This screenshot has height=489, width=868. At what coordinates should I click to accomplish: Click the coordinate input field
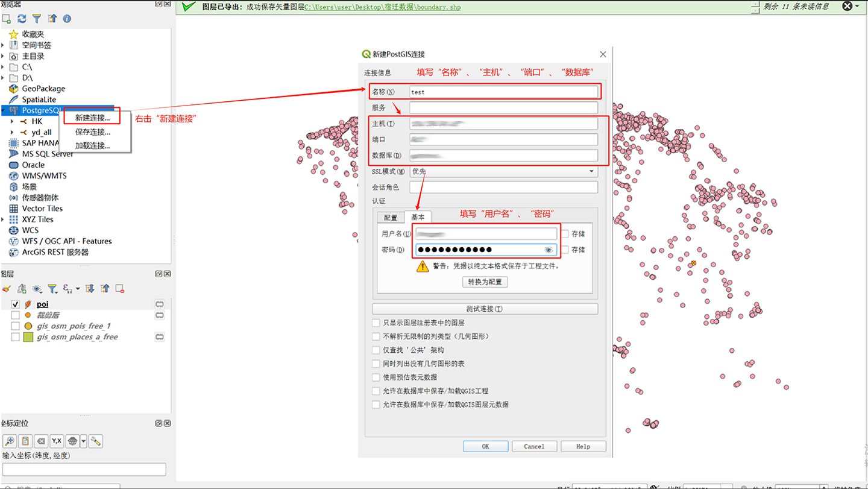(x=84, y=469)
